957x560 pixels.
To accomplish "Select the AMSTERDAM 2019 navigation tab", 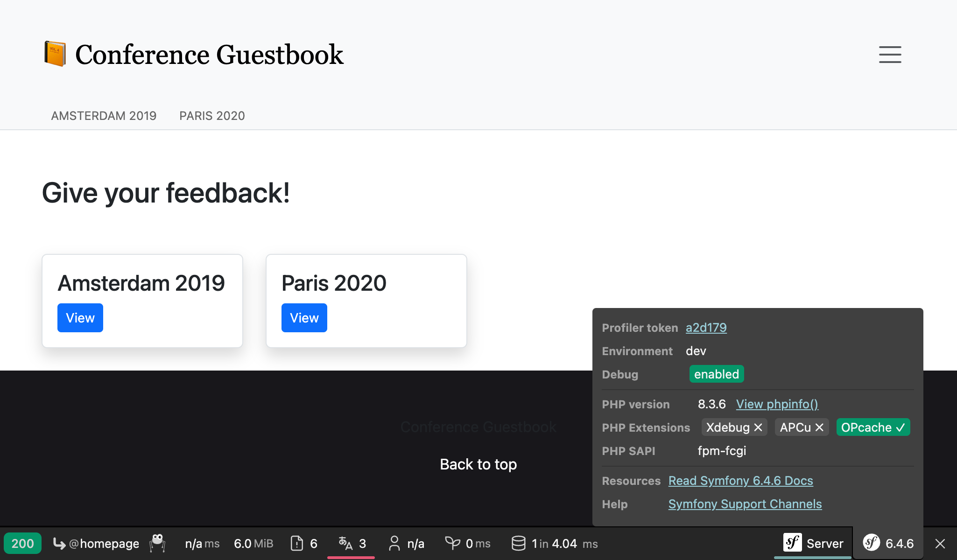I will click(x=104, y=116).
